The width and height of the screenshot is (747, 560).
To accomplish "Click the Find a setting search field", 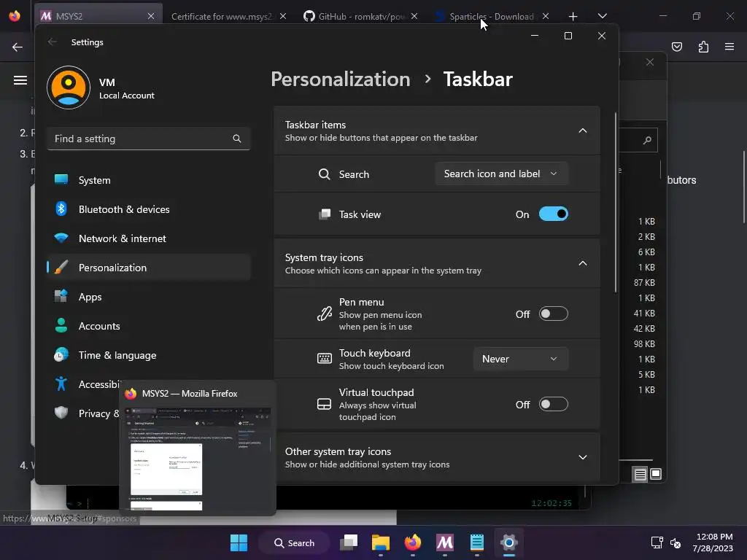I will point(149,139).
